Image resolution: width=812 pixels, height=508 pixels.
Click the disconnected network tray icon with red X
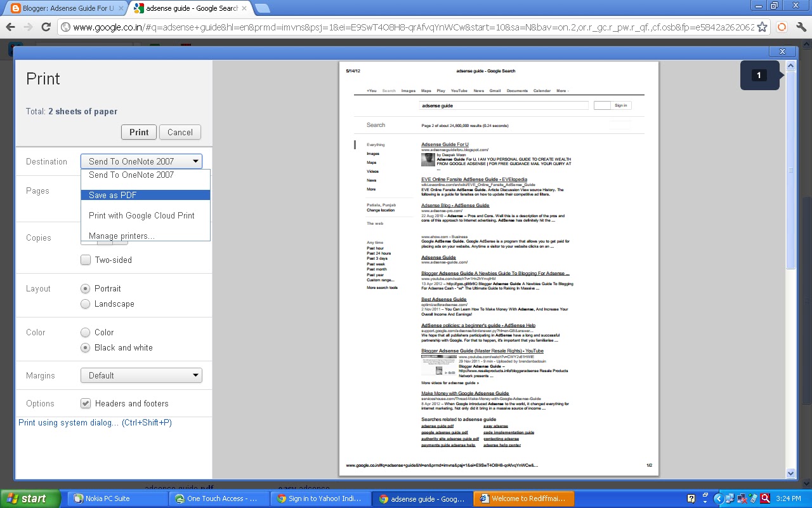coord(742,498)
